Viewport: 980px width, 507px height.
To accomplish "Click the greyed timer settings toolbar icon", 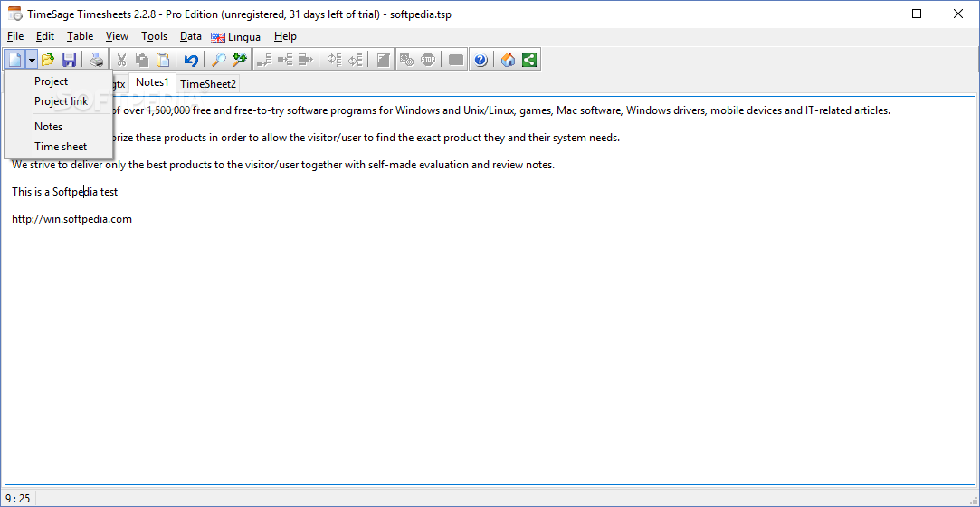I will point(407,60).
